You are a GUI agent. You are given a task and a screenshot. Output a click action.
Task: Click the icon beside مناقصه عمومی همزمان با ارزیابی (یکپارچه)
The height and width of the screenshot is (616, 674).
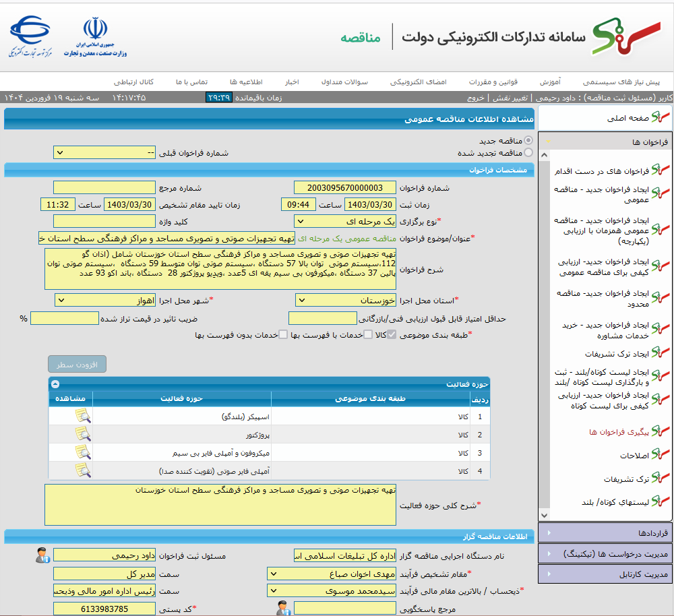pyautogui.click(x=661, y=230)
